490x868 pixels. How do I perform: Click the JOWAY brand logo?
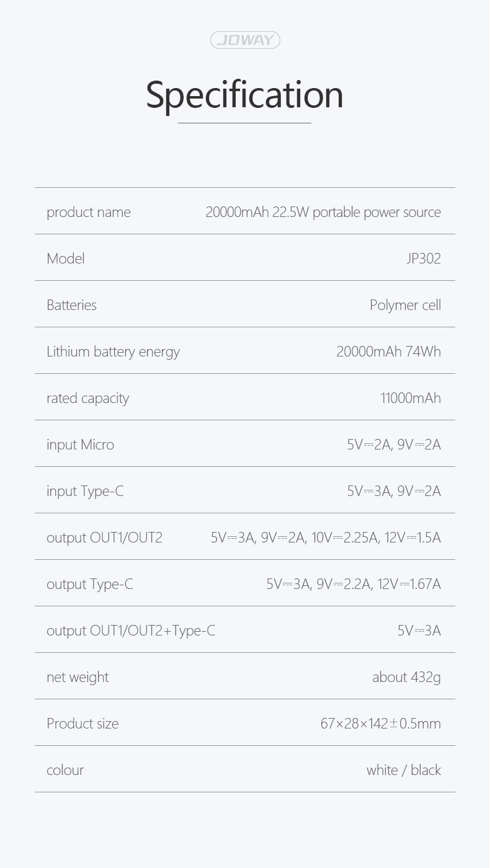click(x=245, y=40)
